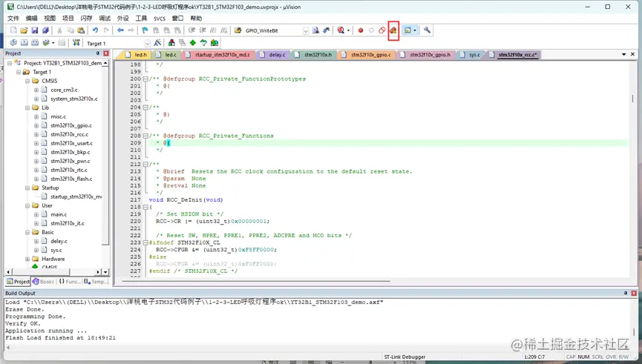Insert a breakpoint with red dot icon
The image size is (642, 364).
[360, 30]
